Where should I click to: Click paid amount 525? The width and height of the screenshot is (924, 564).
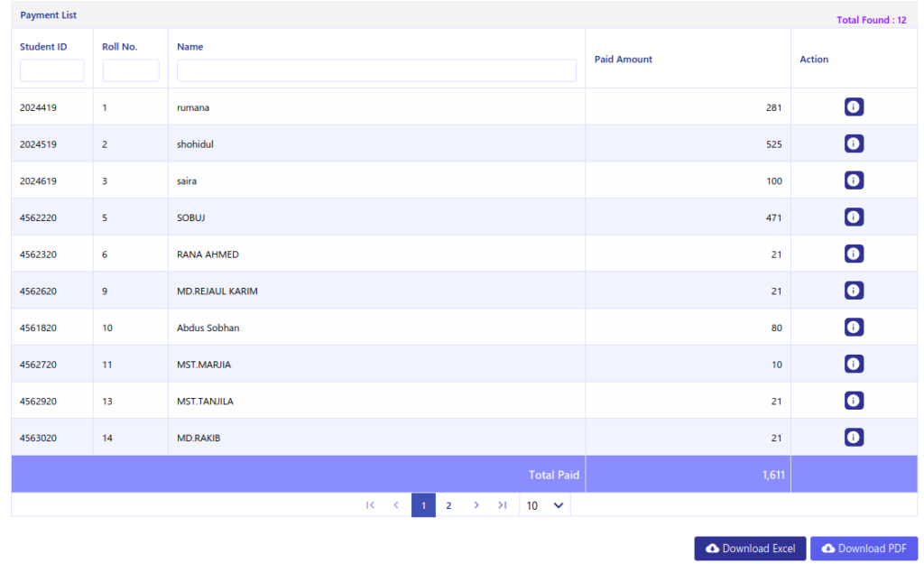coord(773,143)
